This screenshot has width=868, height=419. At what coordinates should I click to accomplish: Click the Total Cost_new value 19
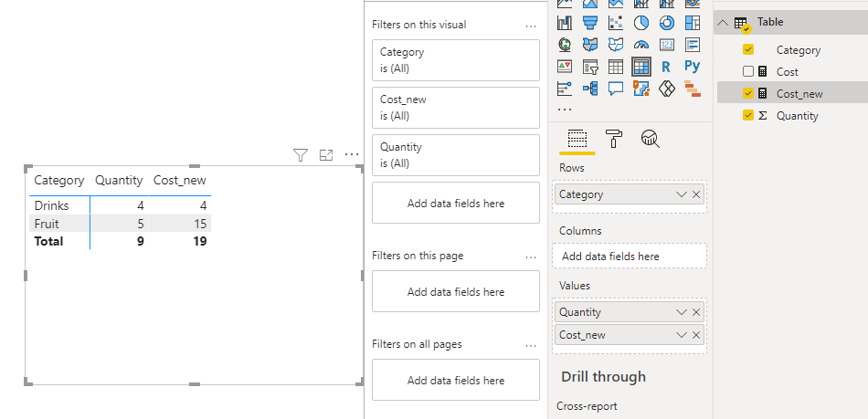200,242
